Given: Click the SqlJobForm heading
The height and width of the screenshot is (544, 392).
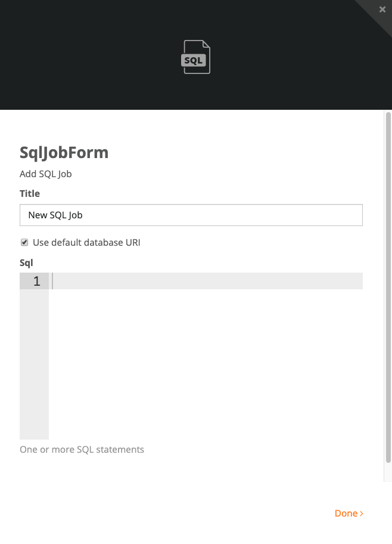Looking at the screenshot, I should [x=64, y=153].
